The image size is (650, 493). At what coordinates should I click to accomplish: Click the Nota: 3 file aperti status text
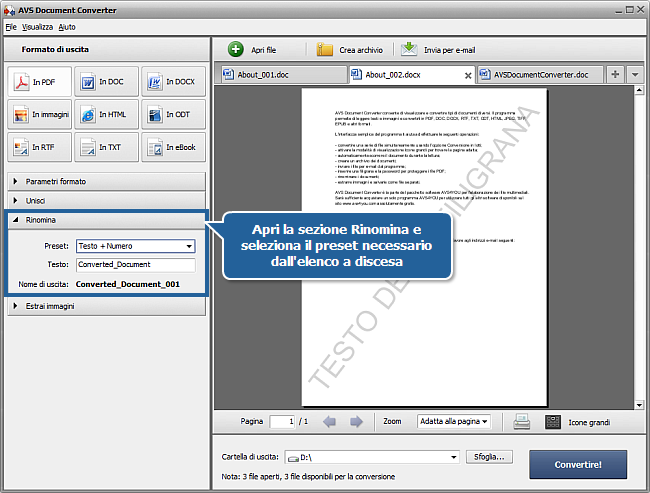tap(308, 476)
